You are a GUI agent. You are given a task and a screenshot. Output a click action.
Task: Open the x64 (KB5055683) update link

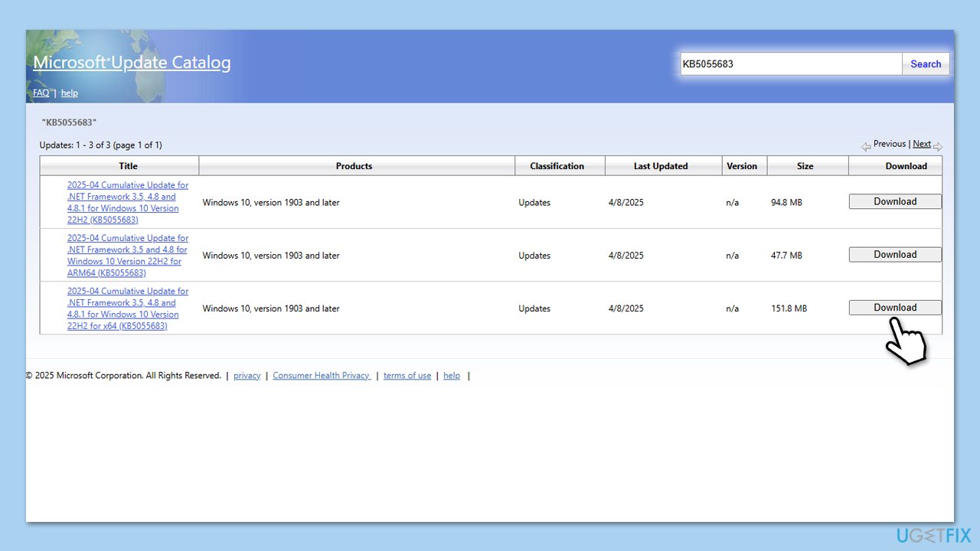(127, 308)
